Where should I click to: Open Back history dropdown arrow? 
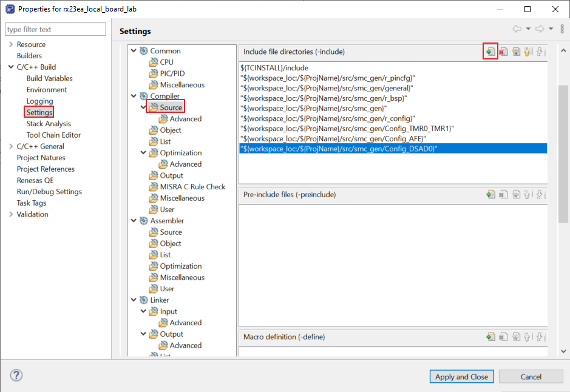pos(528,29)
